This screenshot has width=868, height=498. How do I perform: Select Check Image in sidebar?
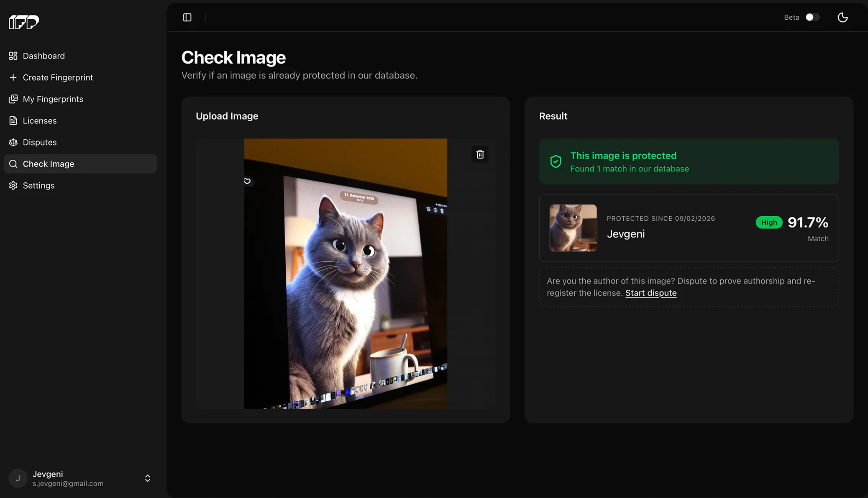tap(80, 164)
